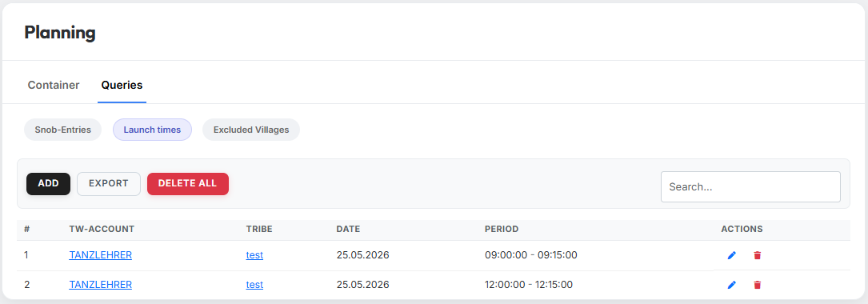
Task: Edit launch time entry in row 1
Action: click(732, 255)
